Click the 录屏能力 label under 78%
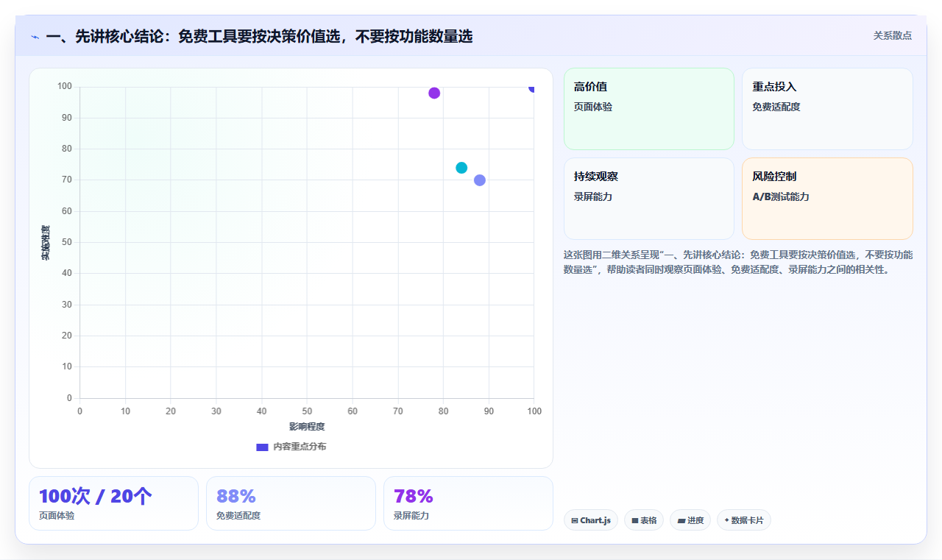Image resolution: width=942 pixels, height=560 pixels. [411, 516]
